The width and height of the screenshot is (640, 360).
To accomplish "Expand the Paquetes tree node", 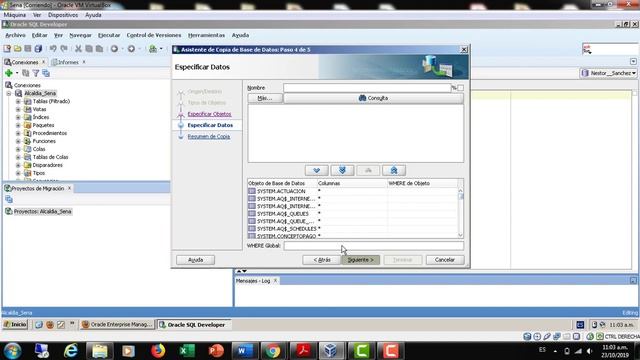I will coord(18,125).
